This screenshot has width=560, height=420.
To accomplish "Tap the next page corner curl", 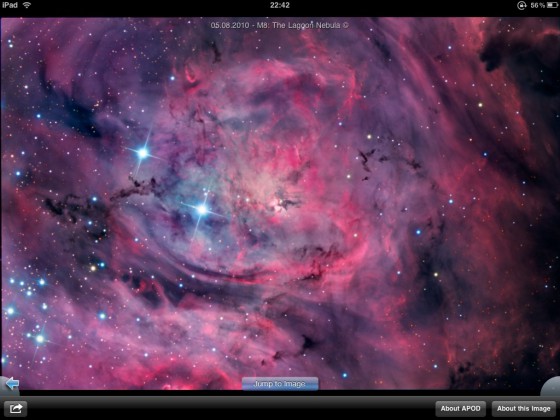I will coord(550,386).
